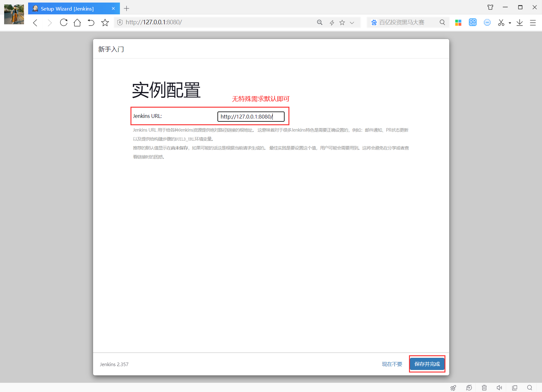Click the window split icon in status bar
This screenshot has width=542, height=392.
[x=515, y=388]
